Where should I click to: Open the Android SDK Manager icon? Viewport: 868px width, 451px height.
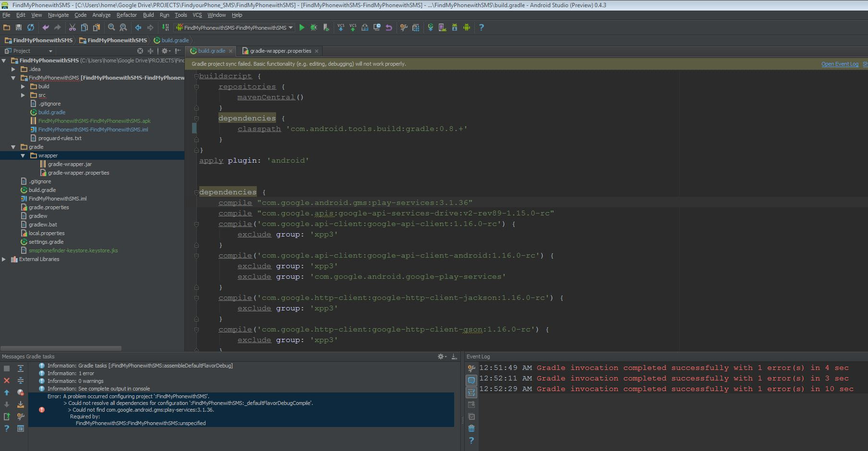tap(455, 27)
